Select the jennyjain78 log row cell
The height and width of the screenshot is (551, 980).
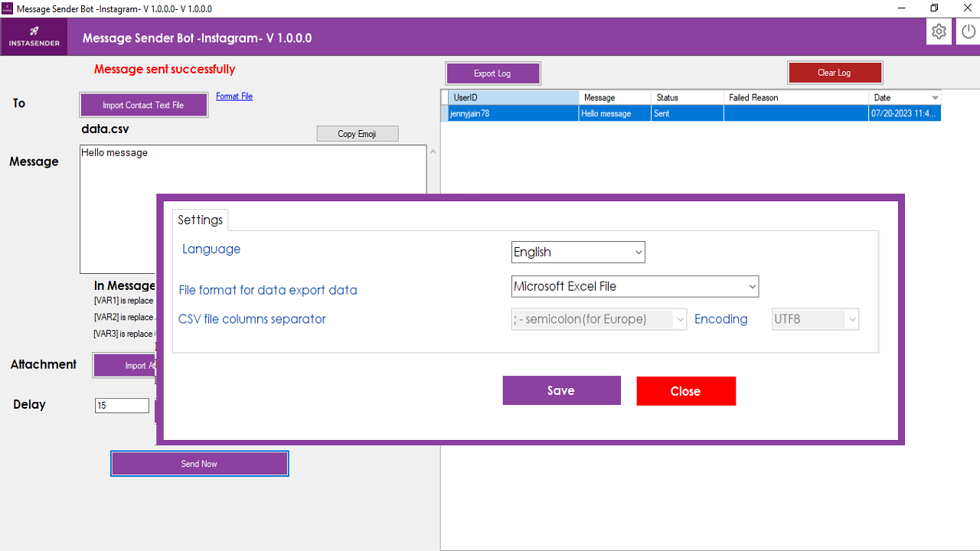(x=514, y=113)
